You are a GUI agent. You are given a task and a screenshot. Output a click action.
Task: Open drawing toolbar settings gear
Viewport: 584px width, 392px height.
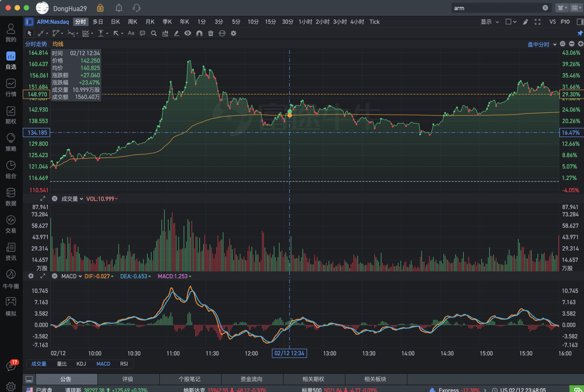[234, 33]
